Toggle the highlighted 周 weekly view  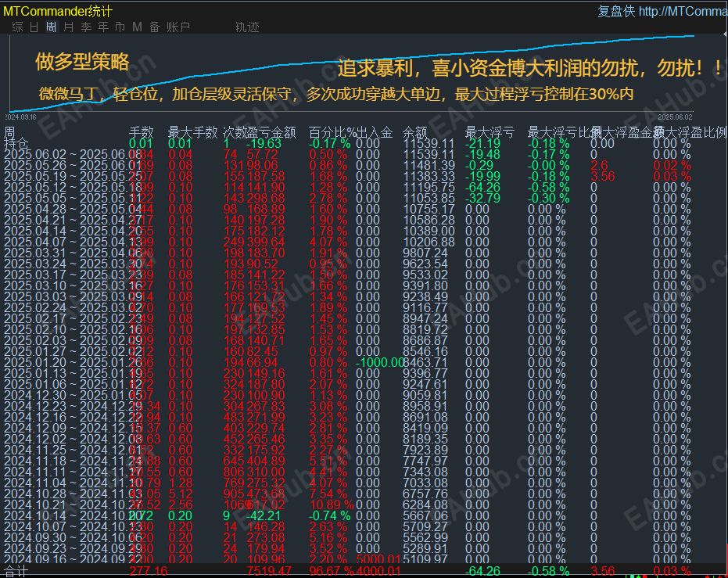coord(52,26)
